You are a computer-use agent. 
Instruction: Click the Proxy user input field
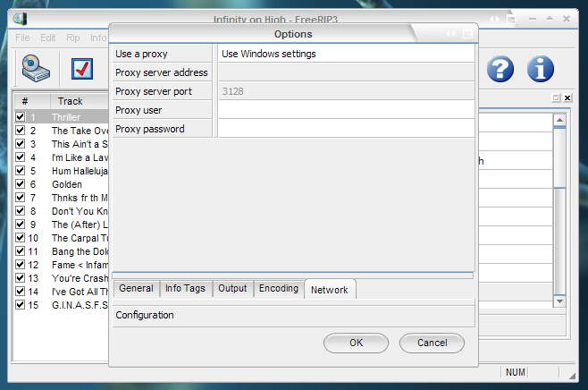347,110
